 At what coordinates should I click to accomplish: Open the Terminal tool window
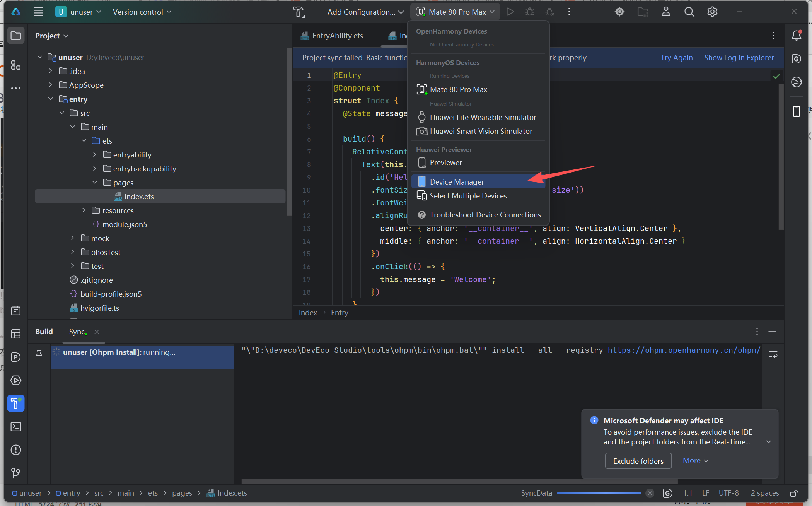coord(16,427)
